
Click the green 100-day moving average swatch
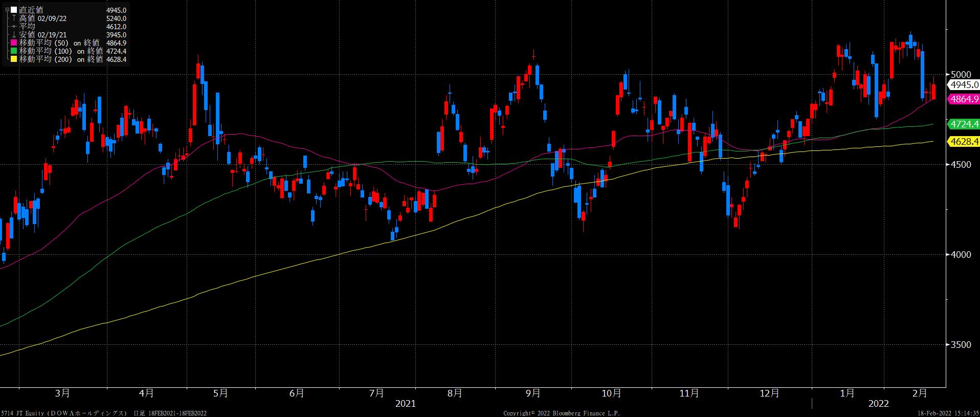14,51
